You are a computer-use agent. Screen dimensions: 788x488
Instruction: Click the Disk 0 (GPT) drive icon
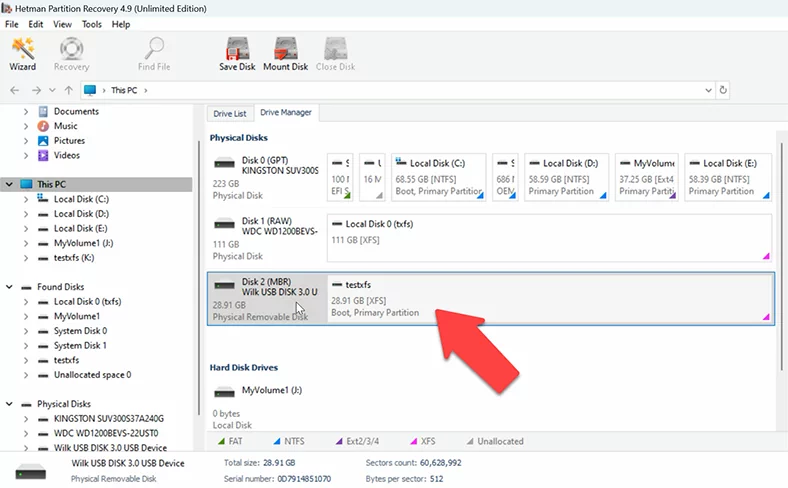[x=224, y=163]
